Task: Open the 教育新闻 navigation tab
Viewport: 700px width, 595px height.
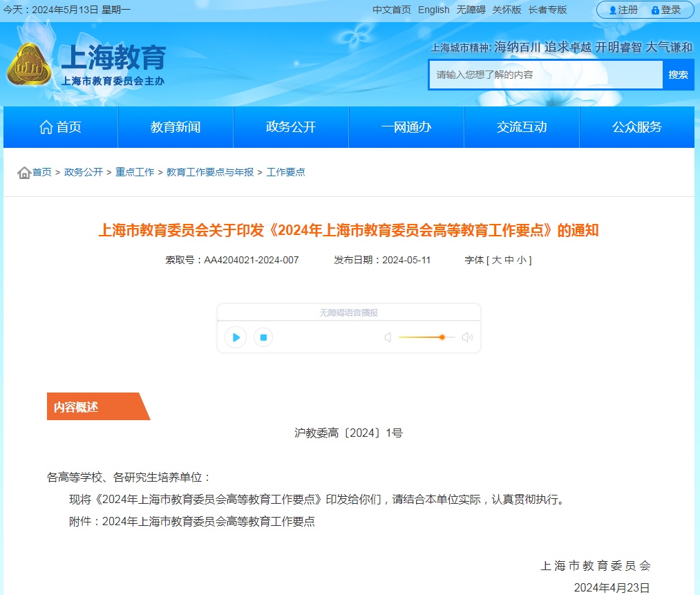Action: click(176, 127)
